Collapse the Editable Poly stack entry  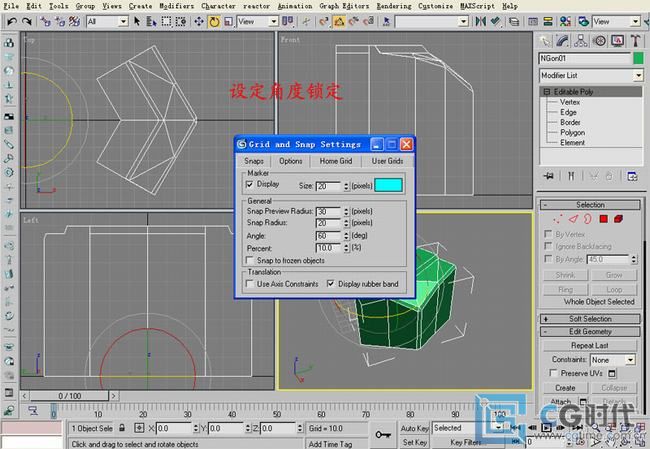547,92
